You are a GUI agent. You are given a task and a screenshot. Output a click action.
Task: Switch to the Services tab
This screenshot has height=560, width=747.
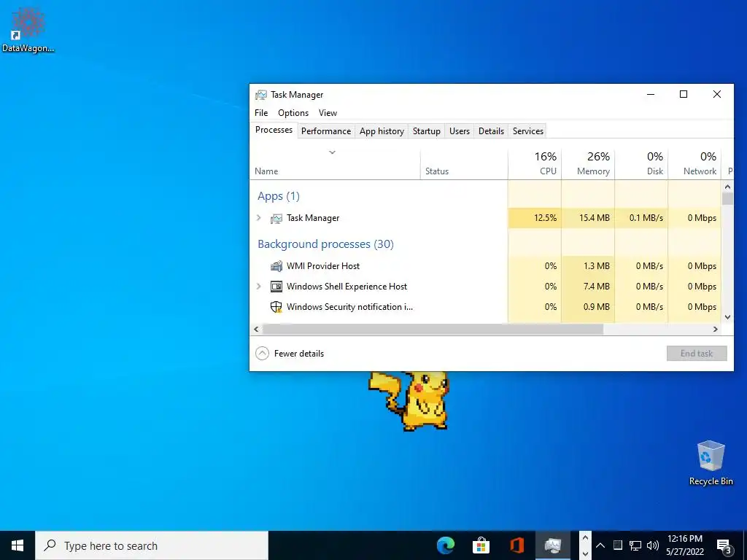(x=528, y=131)
